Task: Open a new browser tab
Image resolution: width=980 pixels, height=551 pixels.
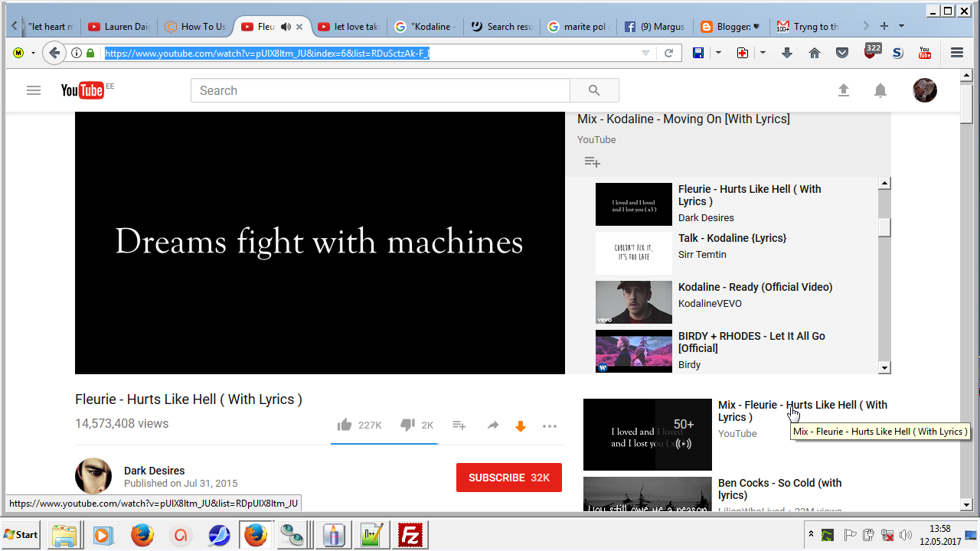Action: pyautogui.click(x=884, y=26)
